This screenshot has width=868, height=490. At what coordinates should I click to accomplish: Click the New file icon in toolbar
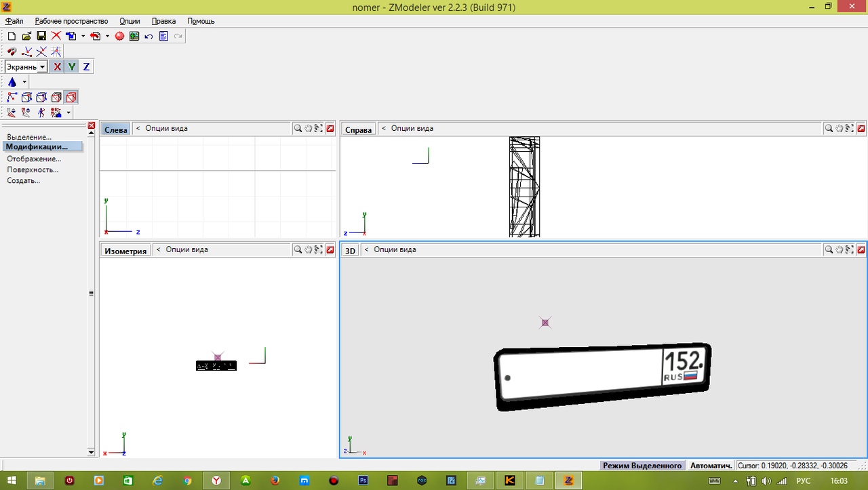tap(12, 36)
